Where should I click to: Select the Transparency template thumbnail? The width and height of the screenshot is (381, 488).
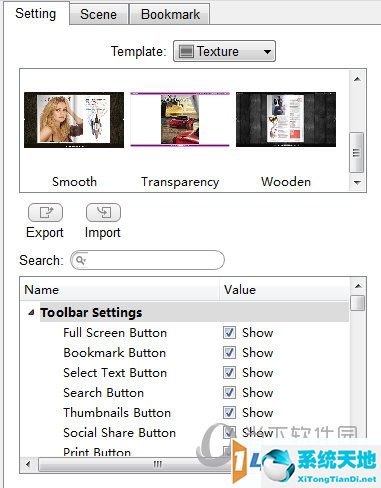(x=180, y=119)
